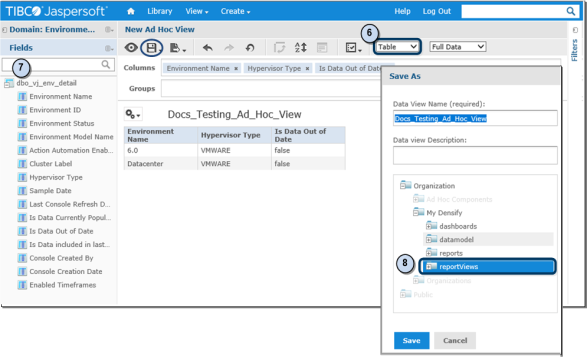Collapse the My Densify folder

pyautogui.click(x=416, y=213)
